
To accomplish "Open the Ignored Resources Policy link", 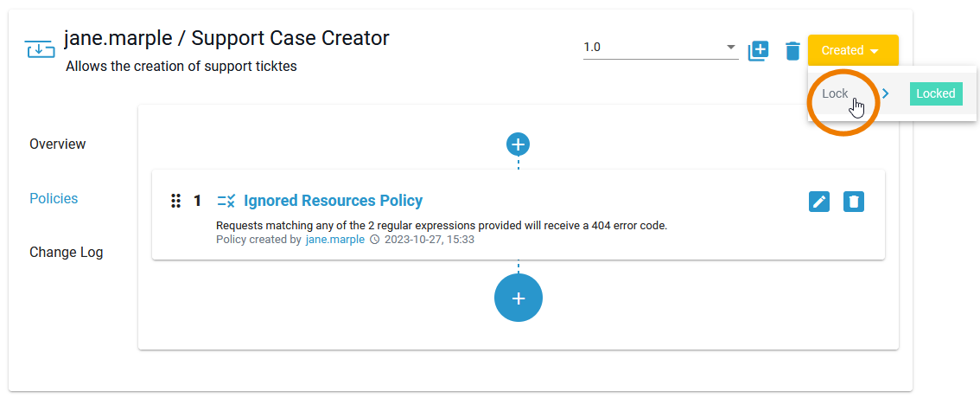I will 333,201.
